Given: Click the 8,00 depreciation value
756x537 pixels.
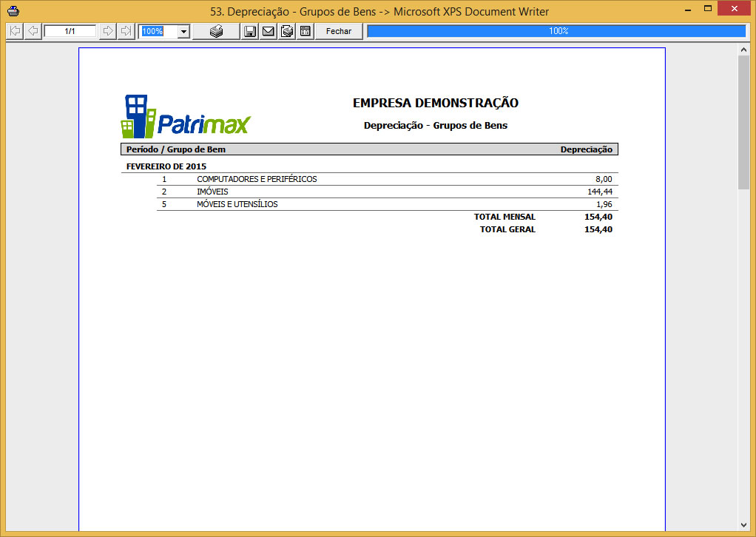Looking at the screenshot, I should coord(604,179).
